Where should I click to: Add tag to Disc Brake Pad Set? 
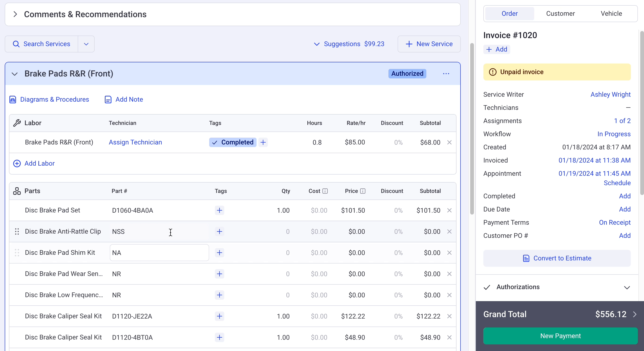pos(220,210)
